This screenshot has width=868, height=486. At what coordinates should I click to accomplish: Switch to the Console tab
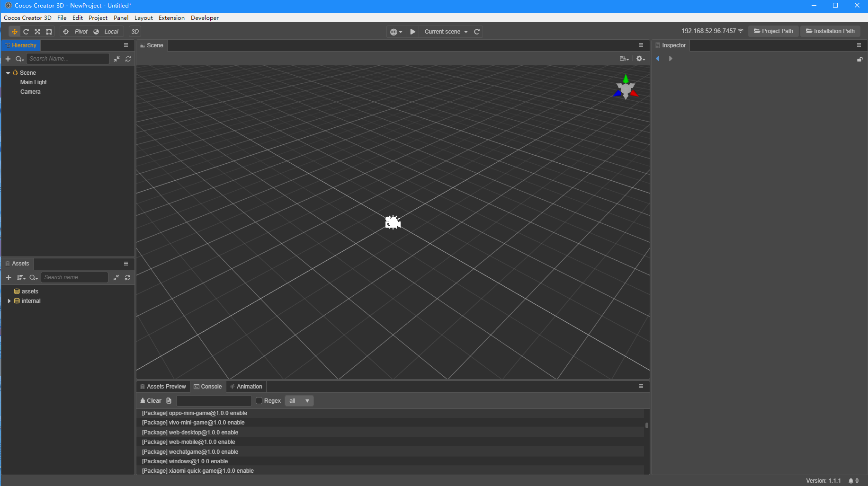pos(208,387)
